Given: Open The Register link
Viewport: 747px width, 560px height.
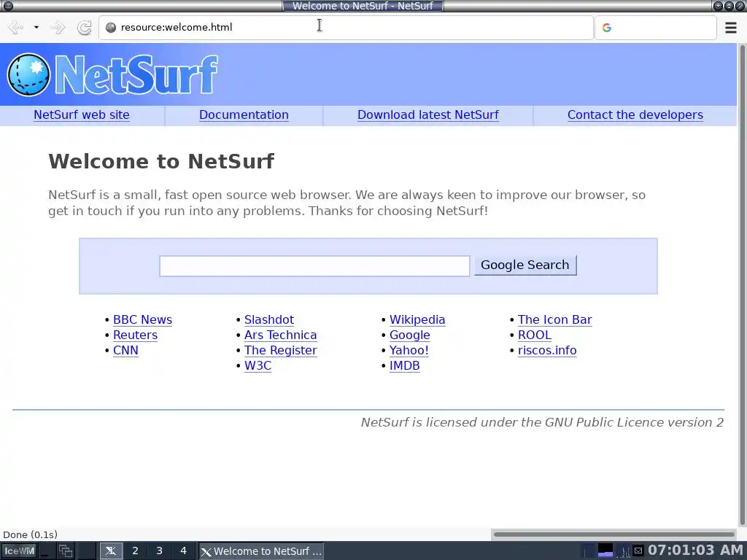Looking at the screenshot, I should tap(281, 351).
